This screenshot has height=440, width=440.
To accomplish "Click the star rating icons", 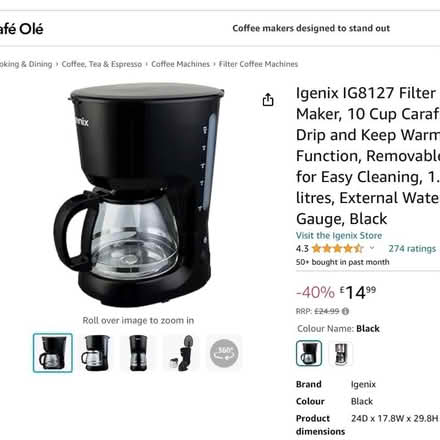I will coord(337,248).
